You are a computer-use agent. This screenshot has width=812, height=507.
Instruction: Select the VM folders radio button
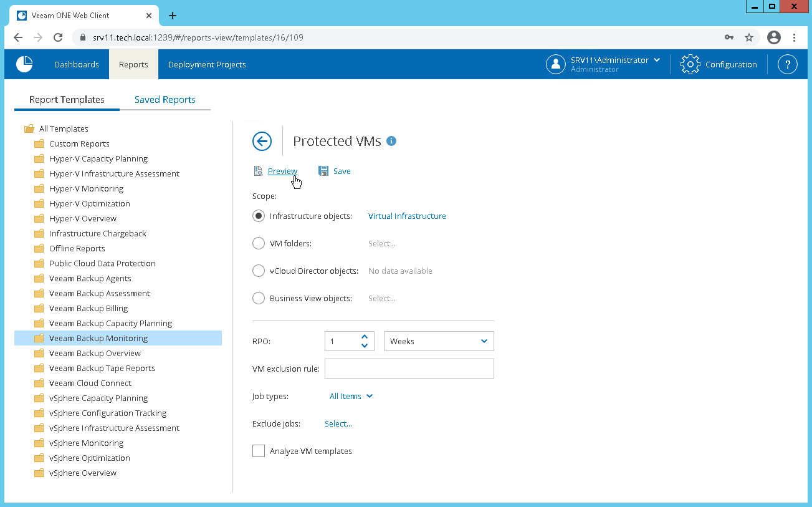(x=259, y=243)
